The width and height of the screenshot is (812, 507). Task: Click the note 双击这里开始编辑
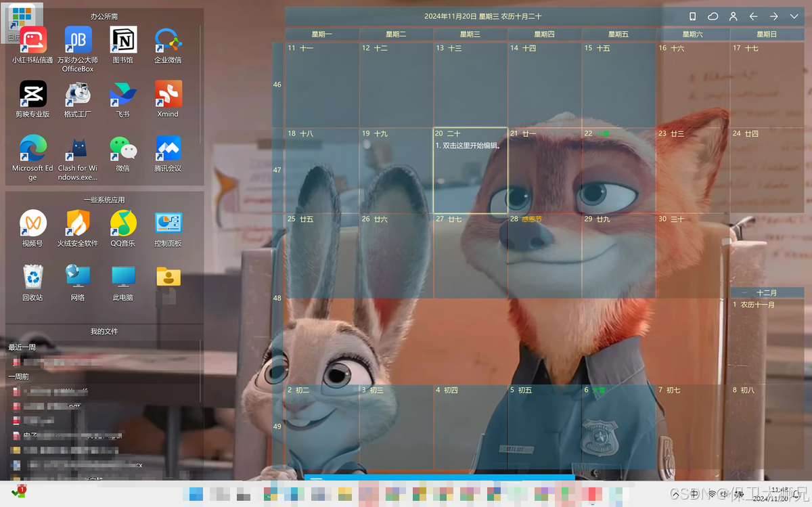click(468, 146)
